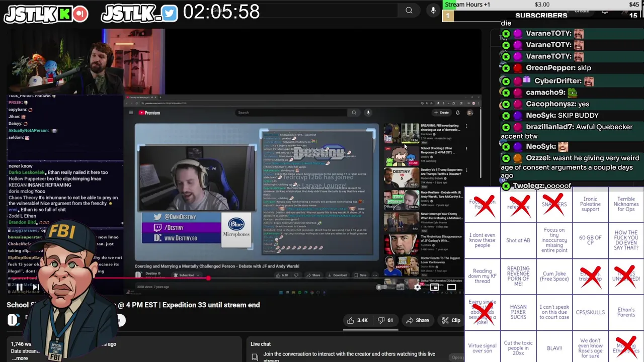Select chat username CyberDrifter
The image size is (644, 362).
click(x=557, y=81)
